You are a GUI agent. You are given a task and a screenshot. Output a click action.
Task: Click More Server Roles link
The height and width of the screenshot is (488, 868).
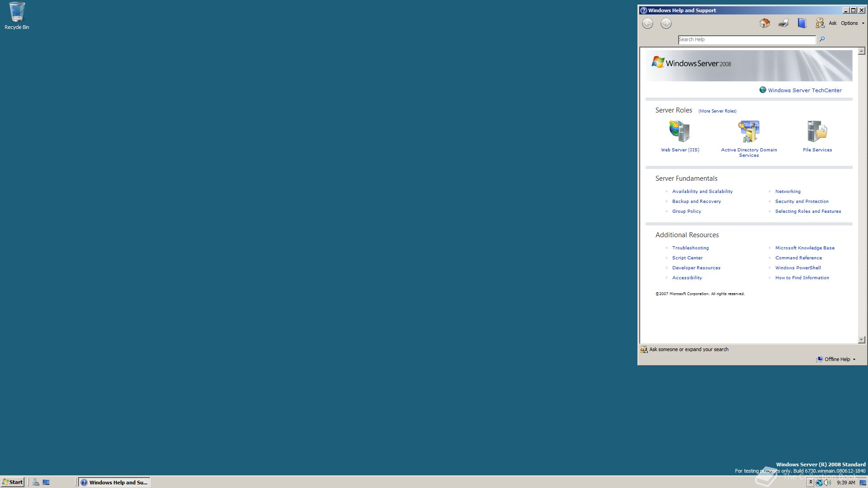717,111
